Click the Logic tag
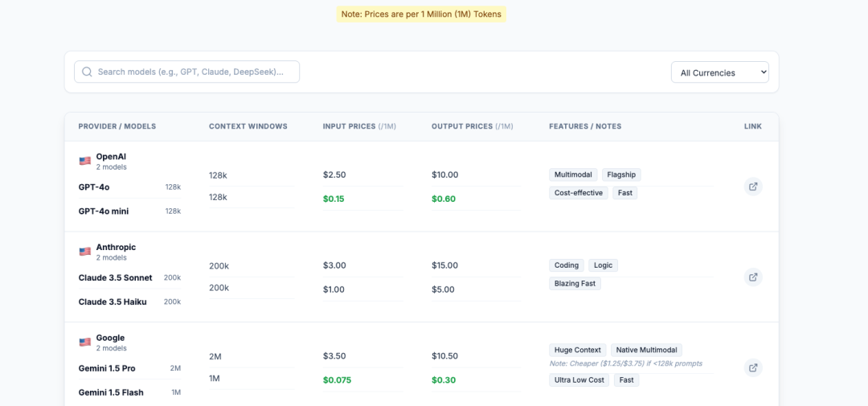 pyautogui.click(x=603, y=265)
